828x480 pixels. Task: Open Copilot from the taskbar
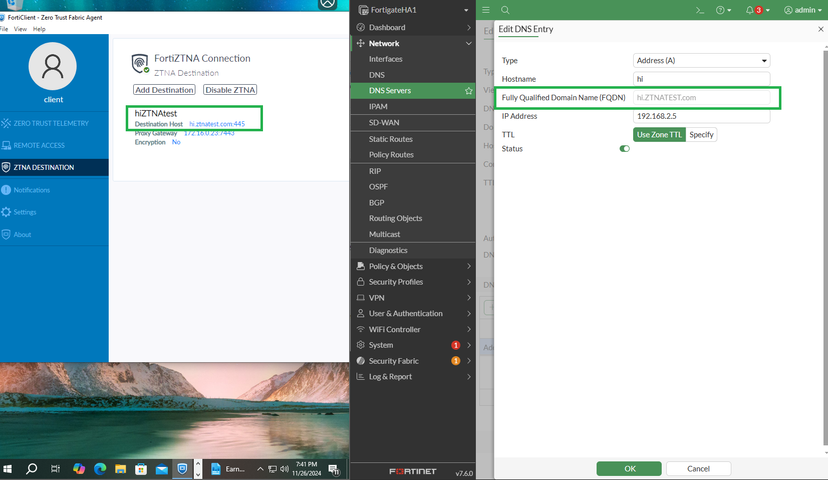pyautogui.click(x=79, y=469)
